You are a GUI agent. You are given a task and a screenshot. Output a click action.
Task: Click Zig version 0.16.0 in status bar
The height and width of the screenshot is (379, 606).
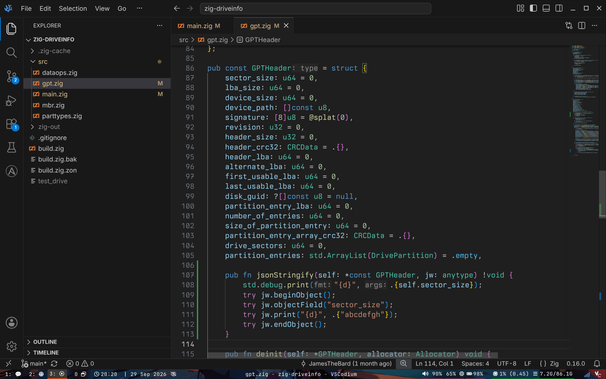pos(575,364)
